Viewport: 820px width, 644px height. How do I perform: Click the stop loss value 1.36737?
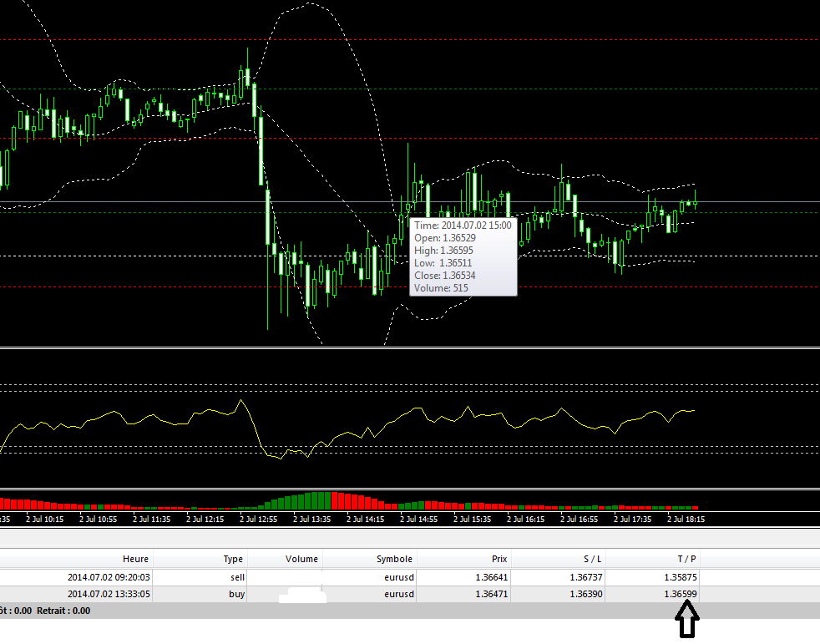coord(586,577)
